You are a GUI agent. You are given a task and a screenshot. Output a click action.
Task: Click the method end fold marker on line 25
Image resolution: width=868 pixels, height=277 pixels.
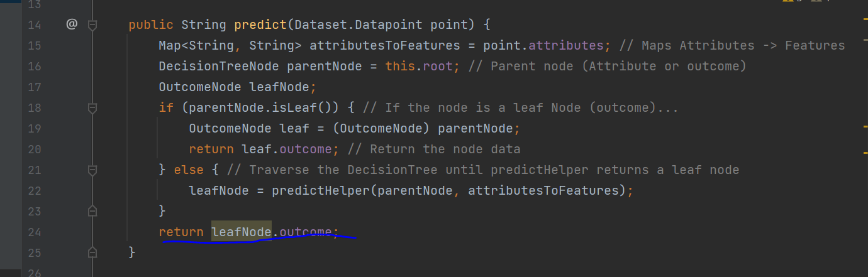pyautogui.click(x=92, y=253)
